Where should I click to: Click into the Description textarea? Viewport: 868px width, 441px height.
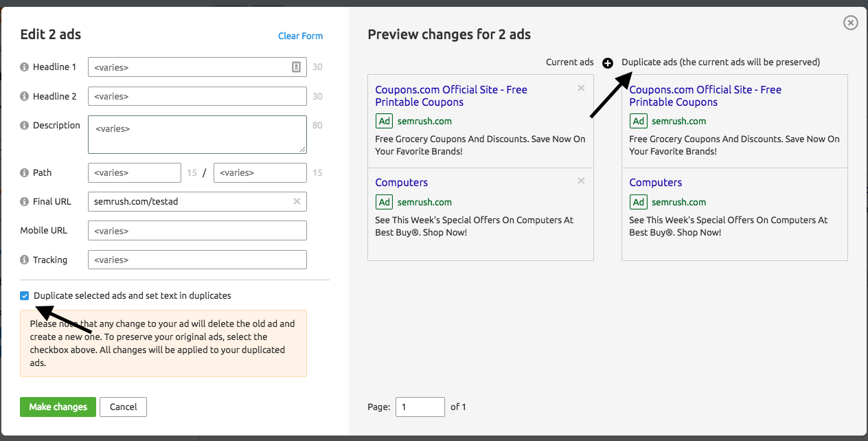point(197,135)
